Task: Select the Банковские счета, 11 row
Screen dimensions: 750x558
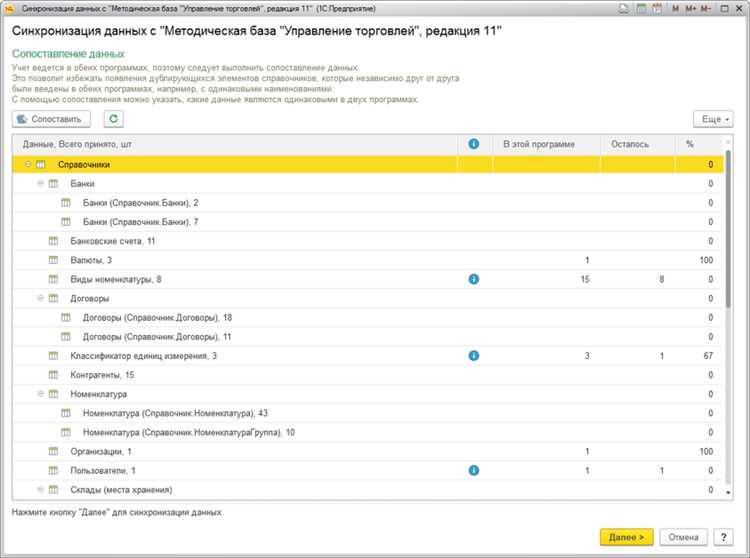Action: [x=368, y=241]
